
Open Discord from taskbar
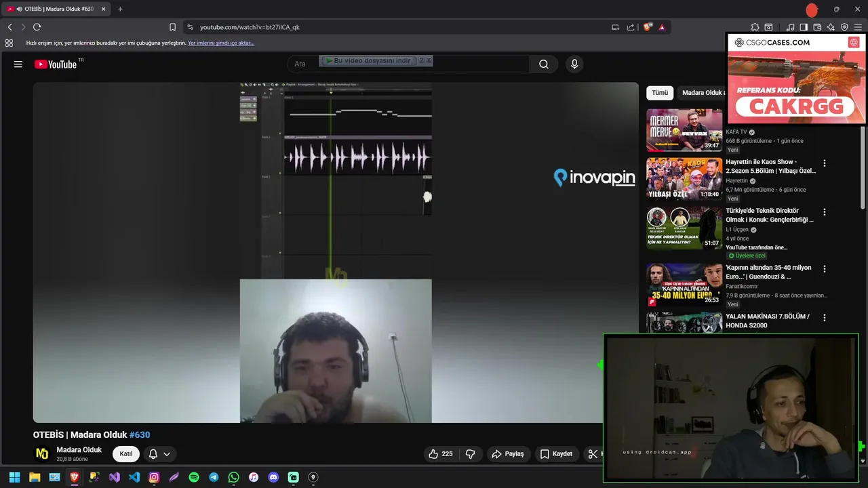click(x=273, y=477)
